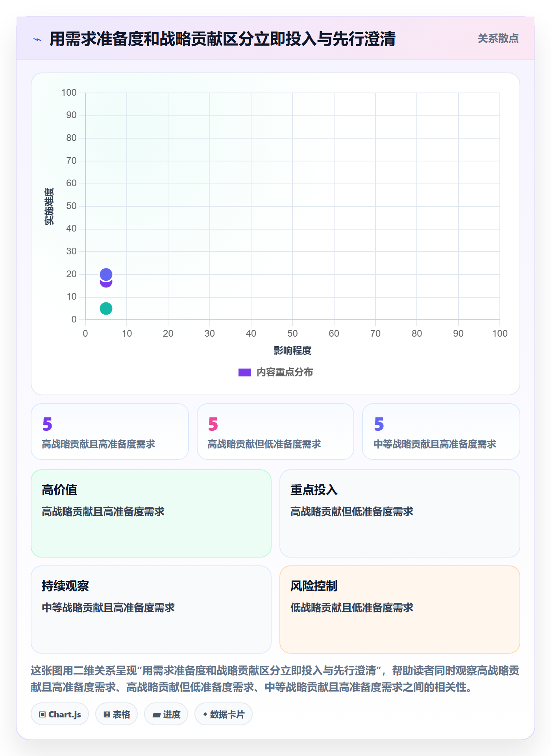Click the 影响程度 x-axis title
The image size is (551, 756).
pyautogui.click(x=292, y=350)
